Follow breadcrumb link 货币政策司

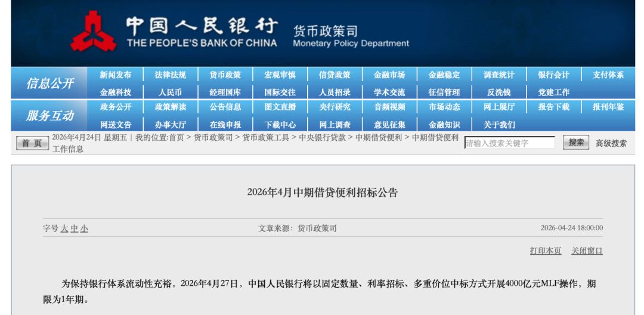213,138
